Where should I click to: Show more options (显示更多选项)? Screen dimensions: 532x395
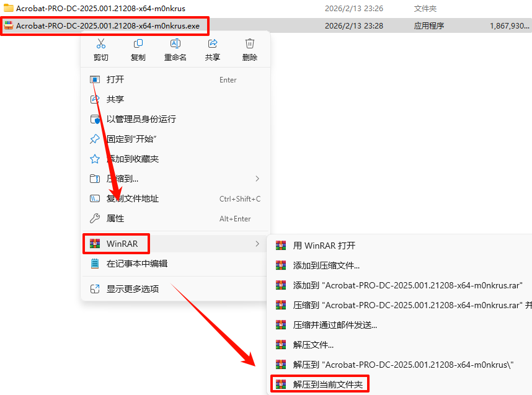(175, 289)
